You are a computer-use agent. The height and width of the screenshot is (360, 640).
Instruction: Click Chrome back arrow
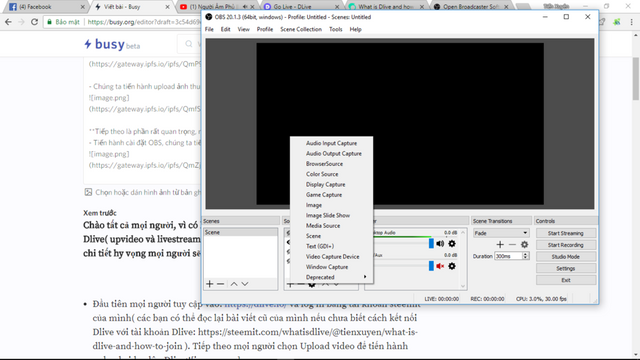[9, 22]
